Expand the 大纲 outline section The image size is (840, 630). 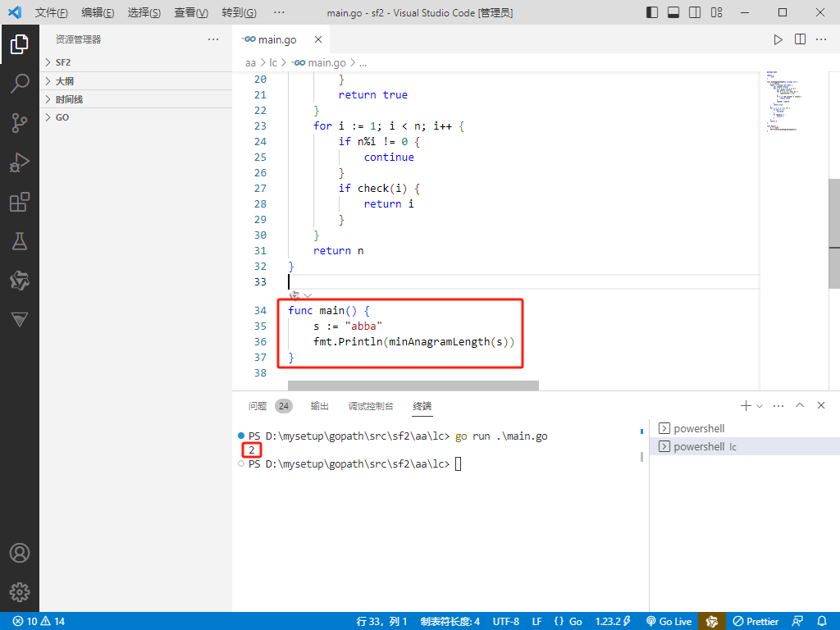click(x=136, y=81)
